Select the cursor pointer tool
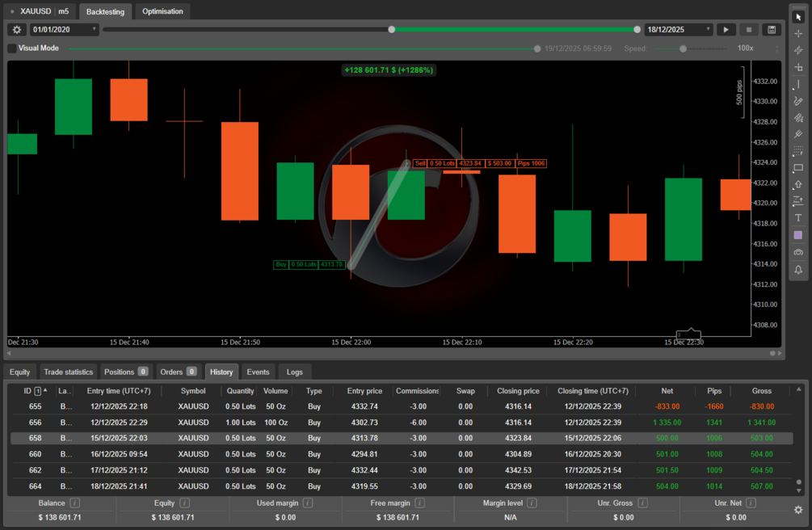Viewport: 812px width, 530px height. (x=798, y=17)
